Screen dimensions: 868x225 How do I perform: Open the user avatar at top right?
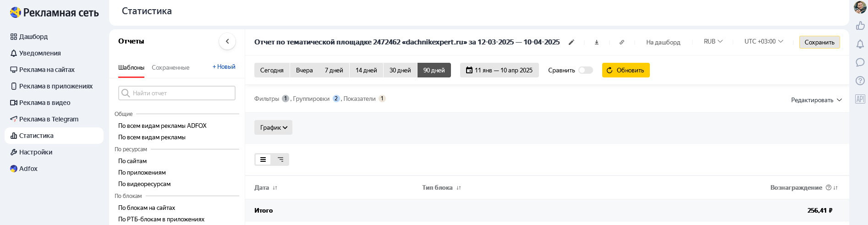(x=860, y=7)
